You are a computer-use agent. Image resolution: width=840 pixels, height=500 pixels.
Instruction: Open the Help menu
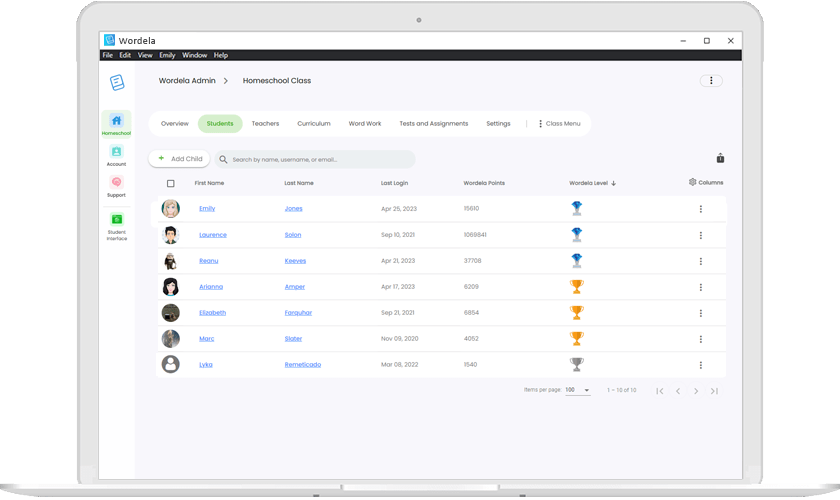click(x=221, y=55)
